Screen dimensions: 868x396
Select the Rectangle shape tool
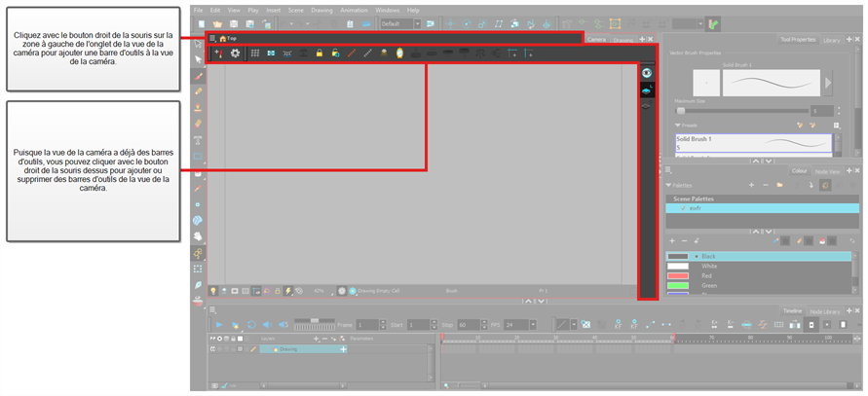click(x=199, y=156)
